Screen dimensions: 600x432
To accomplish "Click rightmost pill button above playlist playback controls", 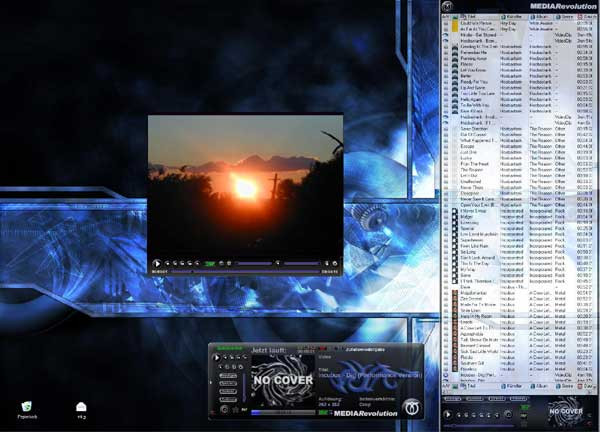I will point(518,399).
